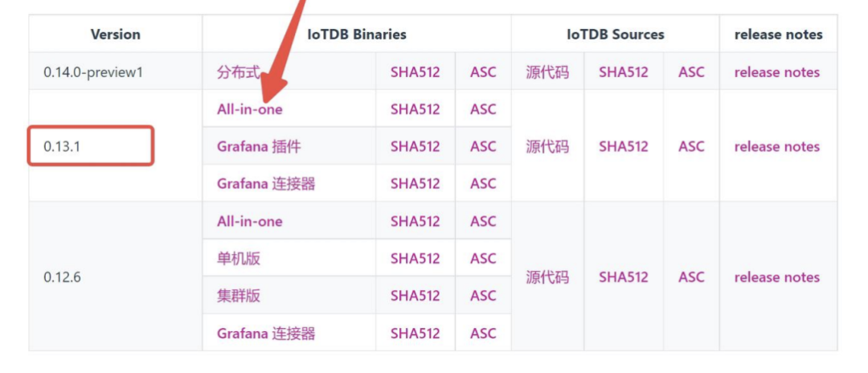This screenshot has width=868, height=373.
Task: Open release notes for version 0.12.6
Action: [776, 277]
